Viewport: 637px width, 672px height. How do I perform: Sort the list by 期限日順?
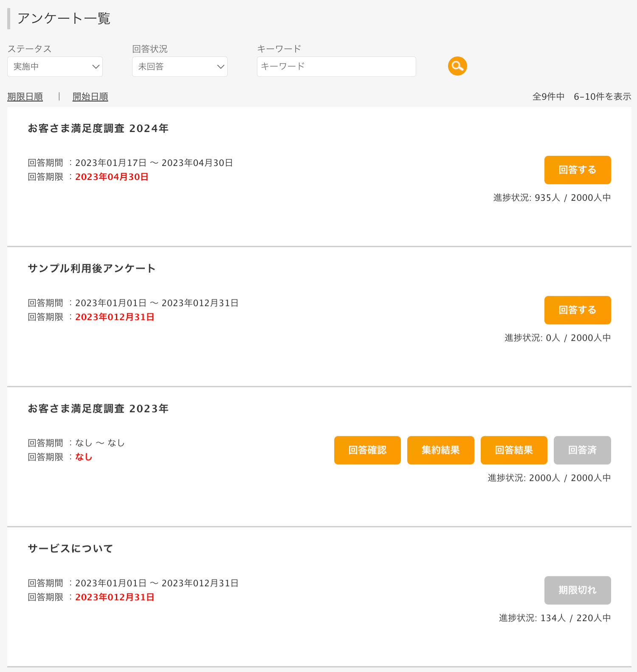[x=25, y=97]
